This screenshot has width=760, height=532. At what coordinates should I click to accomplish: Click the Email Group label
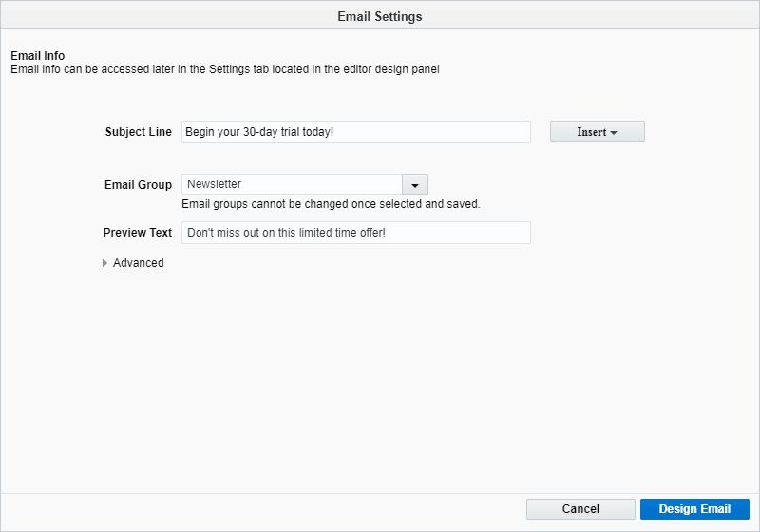[138, 185]
